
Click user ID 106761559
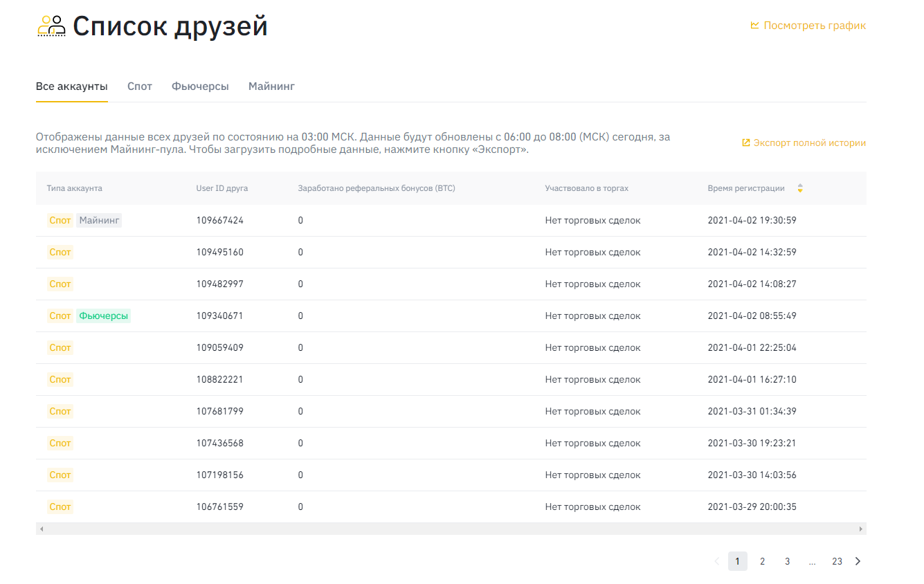point(220,507)
